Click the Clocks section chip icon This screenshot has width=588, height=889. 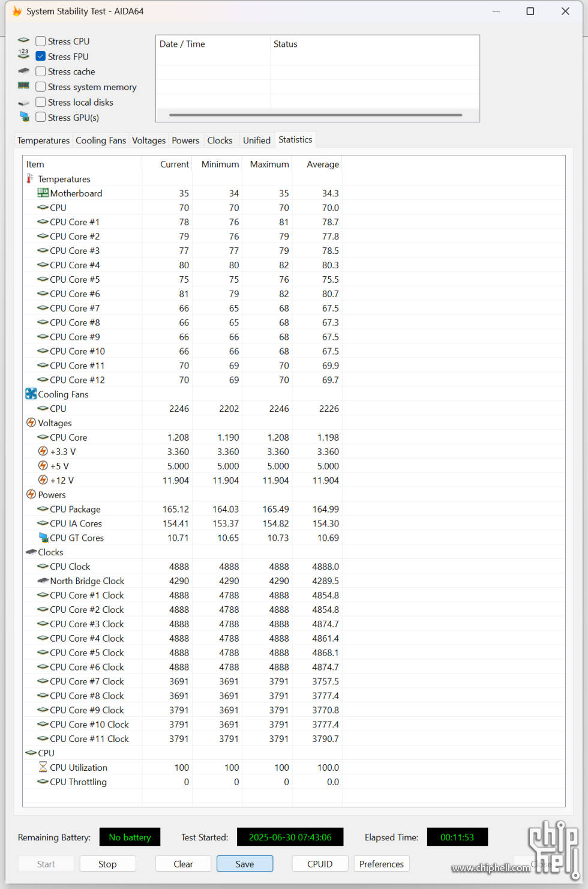pyautogui.click(x=31, y=552)
